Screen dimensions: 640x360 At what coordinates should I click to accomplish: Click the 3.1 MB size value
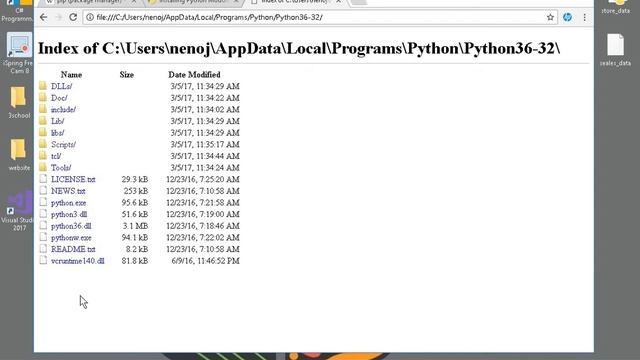(x=135, y=226)
